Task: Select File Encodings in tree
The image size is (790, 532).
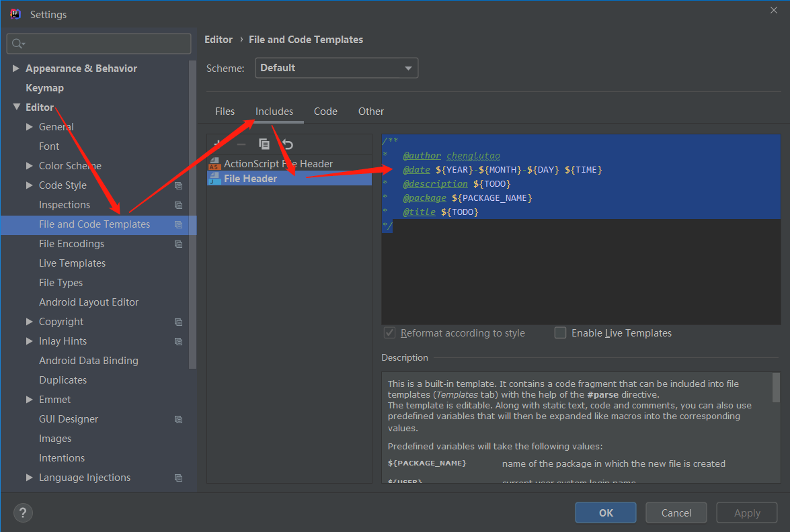Action: coord(71,244)
